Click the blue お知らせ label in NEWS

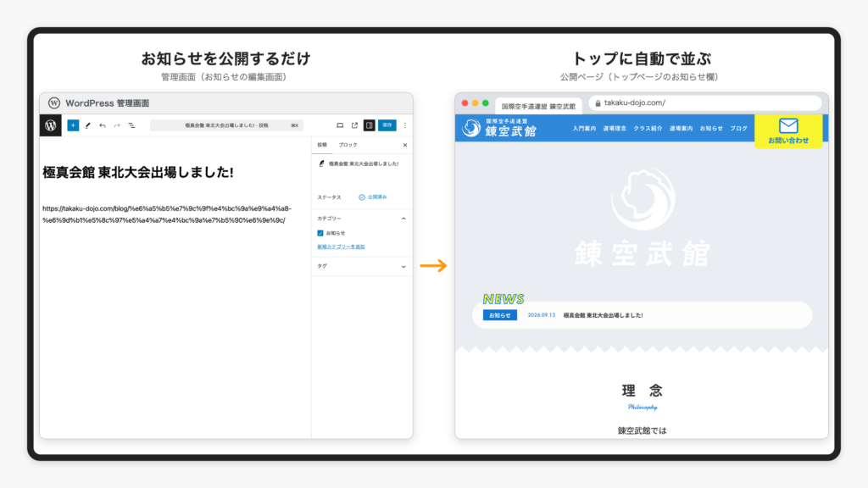[500, 315]
